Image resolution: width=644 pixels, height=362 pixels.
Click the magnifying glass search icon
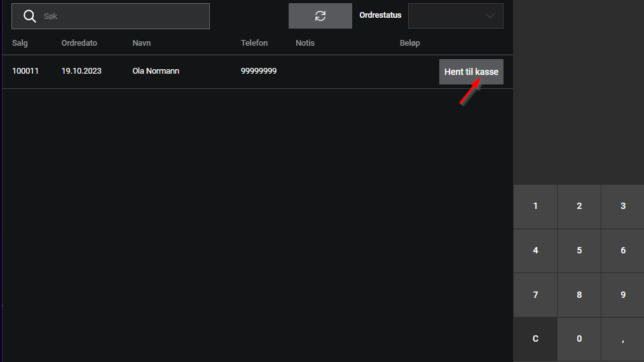(x=29, y=16)
